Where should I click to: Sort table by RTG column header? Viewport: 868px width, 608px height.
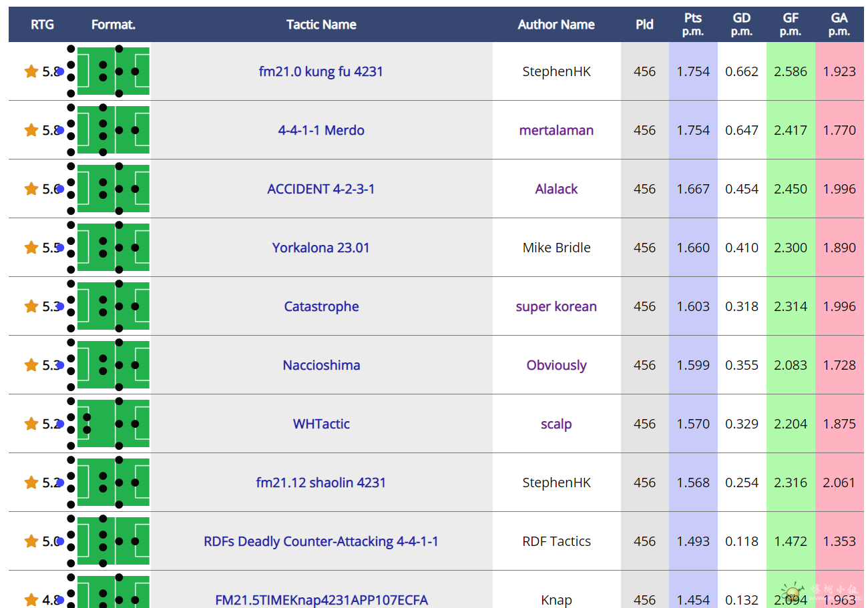42,25
